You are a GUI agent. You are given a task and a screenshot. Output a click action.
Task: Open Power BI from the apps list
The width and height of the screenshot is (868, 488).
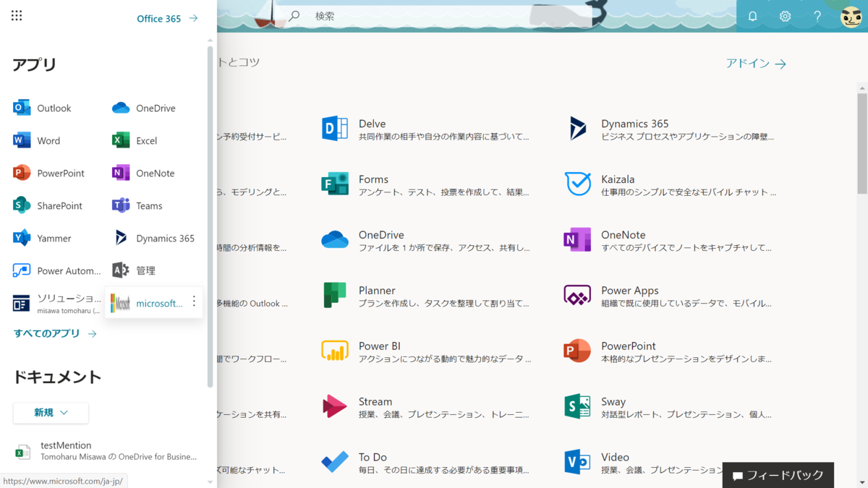coord(425,352)
